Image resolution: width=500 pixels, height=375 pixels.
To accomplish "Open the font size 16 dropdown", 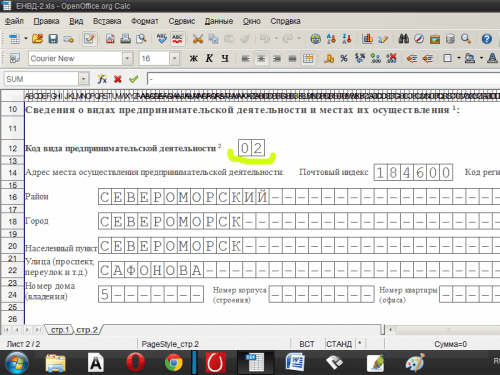I will [x=175, y=59].
